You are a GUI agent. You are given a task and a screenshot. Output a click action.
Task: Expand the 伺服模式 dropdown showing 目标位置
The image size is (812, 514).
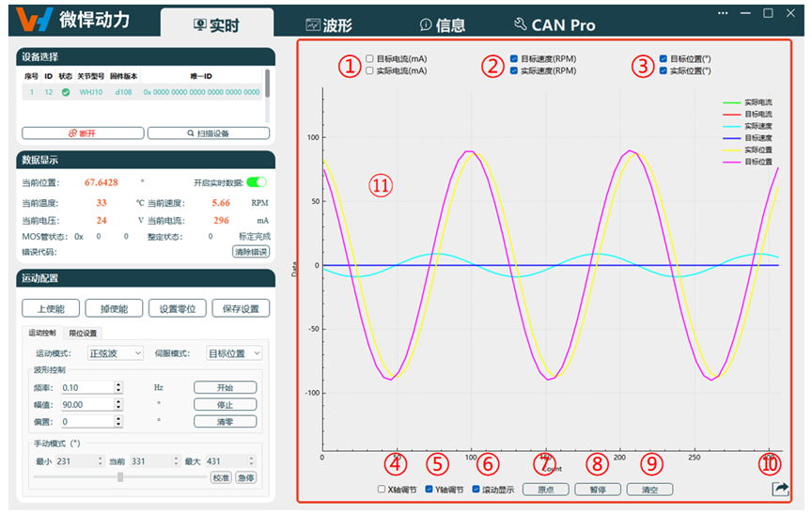click(233, 353)
